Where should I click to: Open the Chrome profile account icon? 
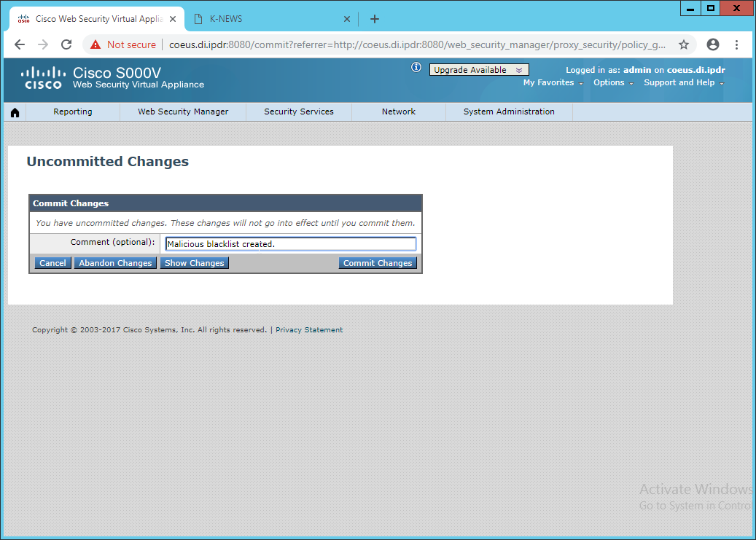(712, 45)
